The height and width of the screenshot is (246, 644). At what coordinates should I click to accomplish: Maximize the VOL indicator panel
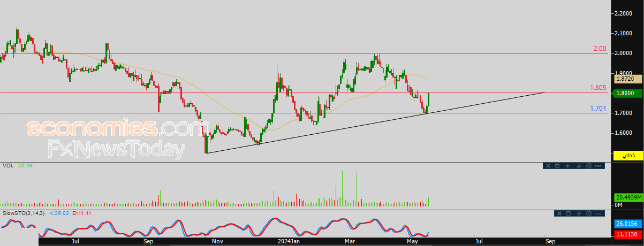point(557,166)
